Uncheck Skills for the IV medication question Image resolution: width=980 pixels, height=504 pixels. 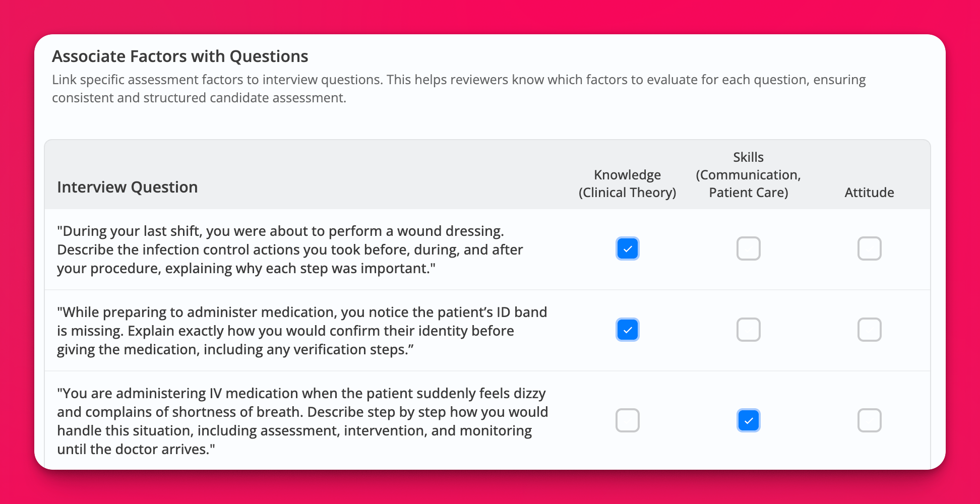point(748,420)
